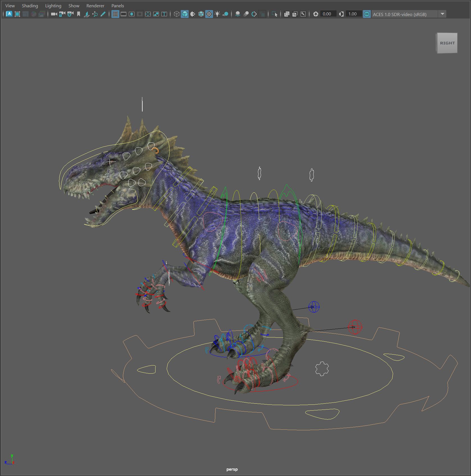The width and height of the screenshot is (471, 476).
Task: Click the Gamma value field 1.00
Action: [x=353, y=14]
